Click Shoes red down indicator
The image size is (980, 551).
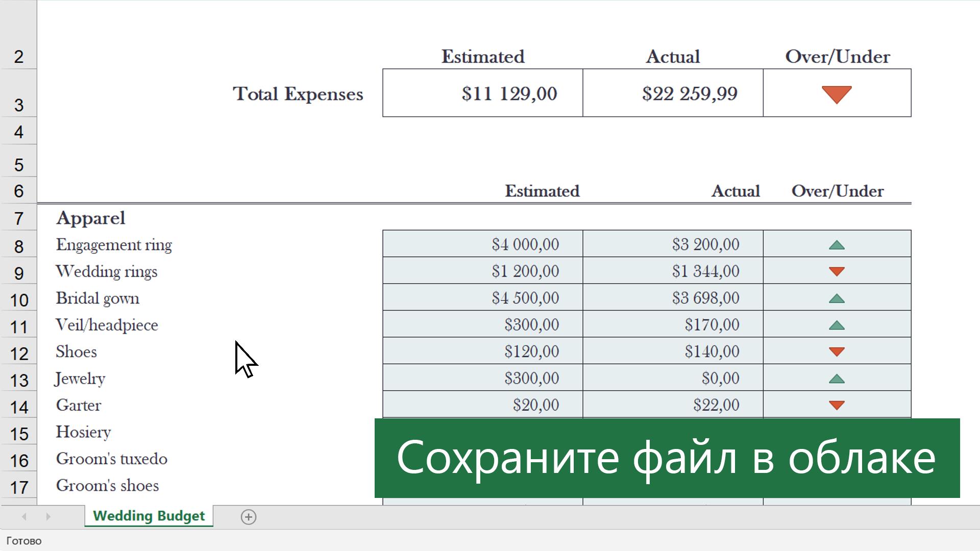click(837, 352)
